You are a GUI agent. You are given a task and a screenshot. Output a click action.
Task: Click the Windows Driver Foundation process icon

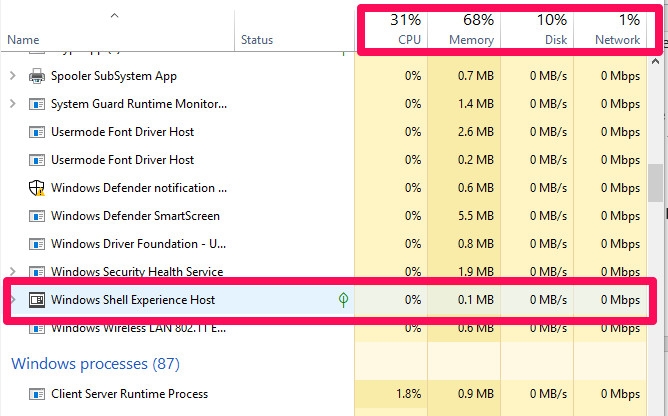click(37, 244)
